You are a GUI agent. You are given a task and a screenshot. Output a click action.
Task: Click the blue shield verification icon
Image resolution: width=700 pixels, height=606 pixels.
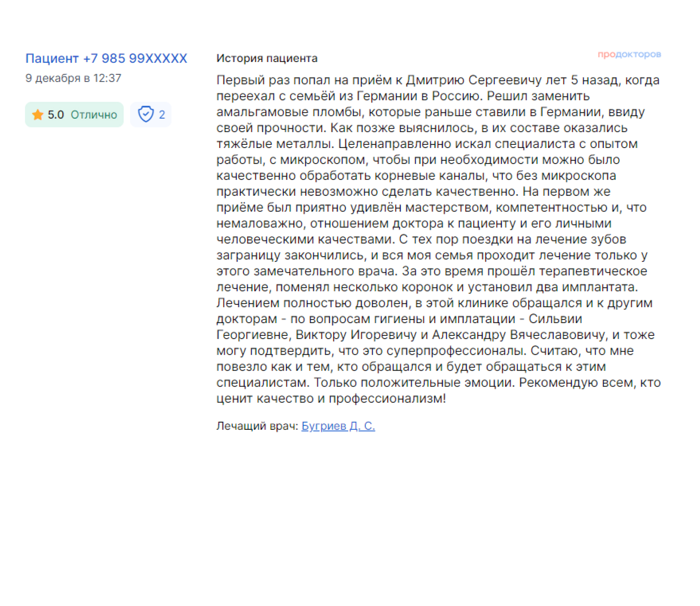click(146, 114)
